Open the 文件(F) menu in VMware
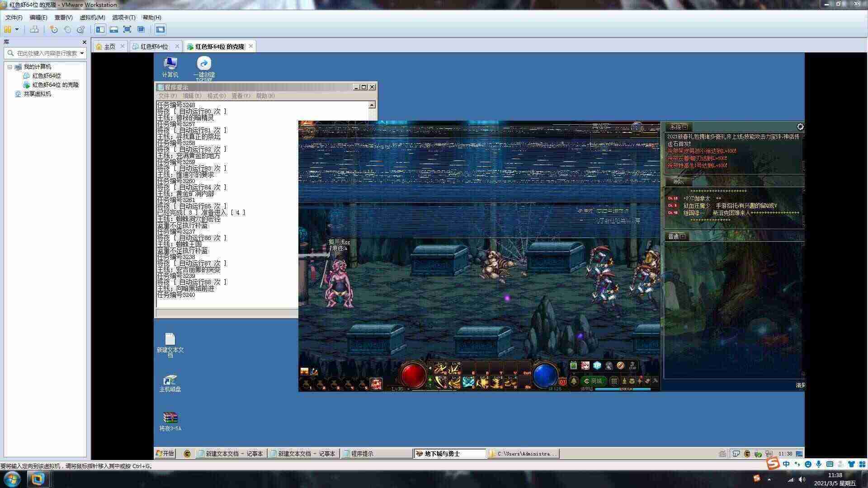Viewport: 868px width, 488px height. coord(14,17)
